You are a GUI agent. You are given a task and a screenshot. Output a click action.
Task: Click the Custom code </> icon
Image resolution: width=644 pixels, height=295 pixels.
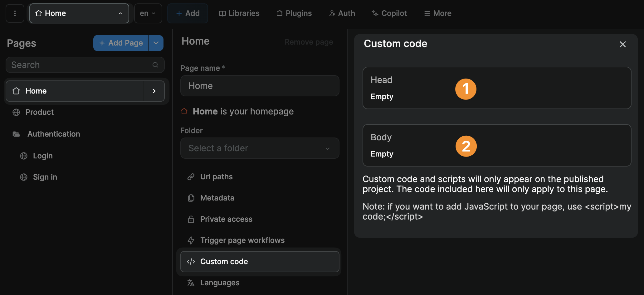point(191,262)
